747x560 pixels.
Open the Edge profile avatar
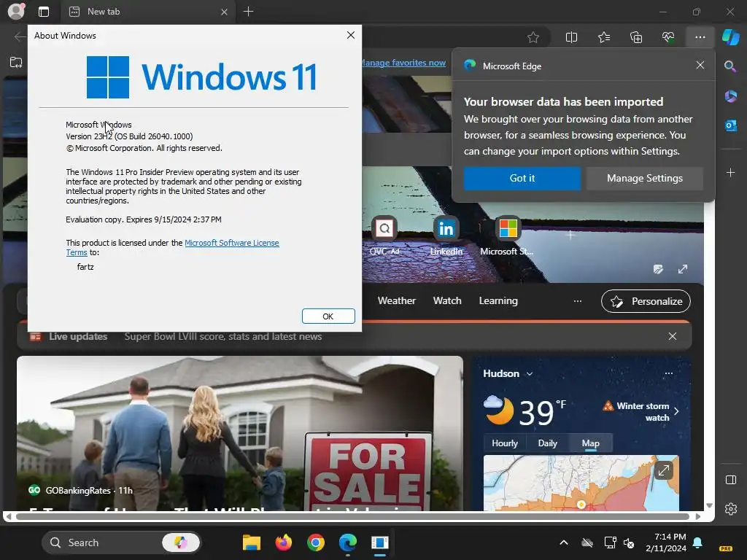tap(16, 12)
